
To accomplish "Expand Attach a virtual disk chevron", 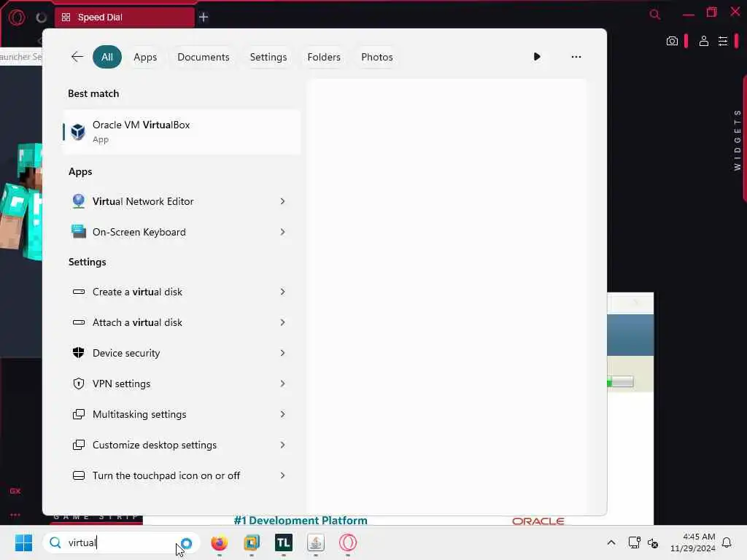I will [x=282, y=322].
